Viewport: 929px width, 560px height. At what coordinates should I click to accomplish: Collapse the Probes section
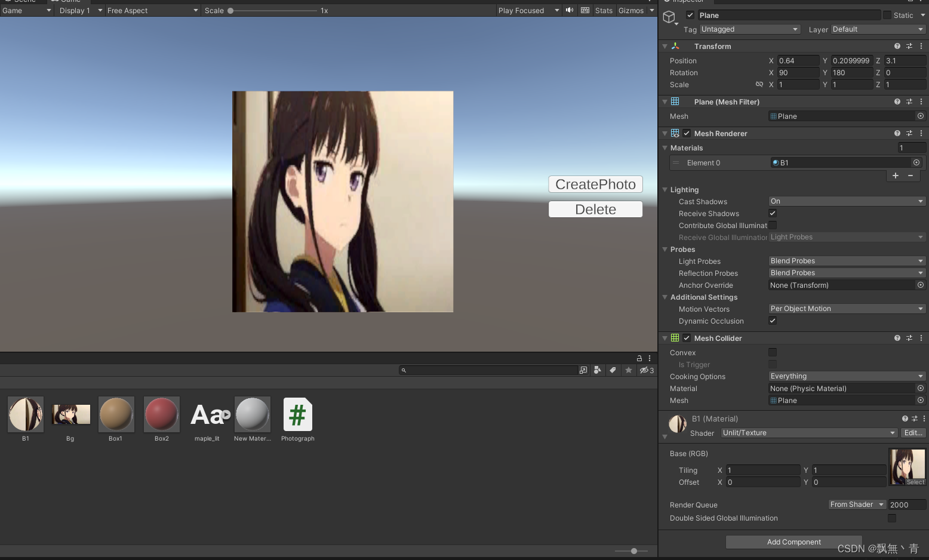[665, 250]
